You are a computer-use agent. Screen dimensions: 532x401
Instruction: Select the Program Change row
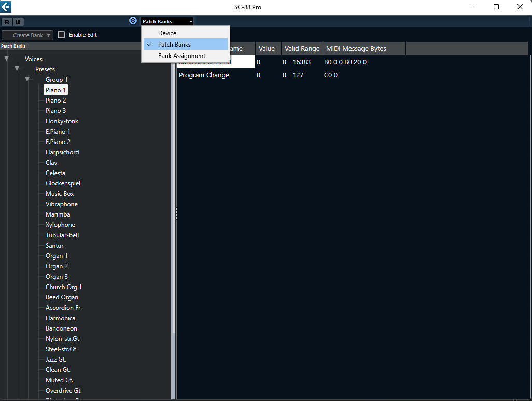tap(204, 75)
